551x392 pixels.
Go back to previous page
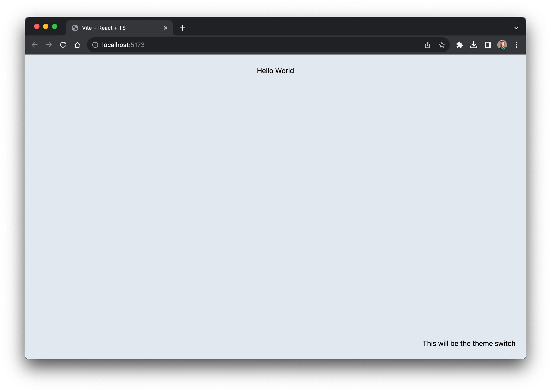[x=35, y=45]
